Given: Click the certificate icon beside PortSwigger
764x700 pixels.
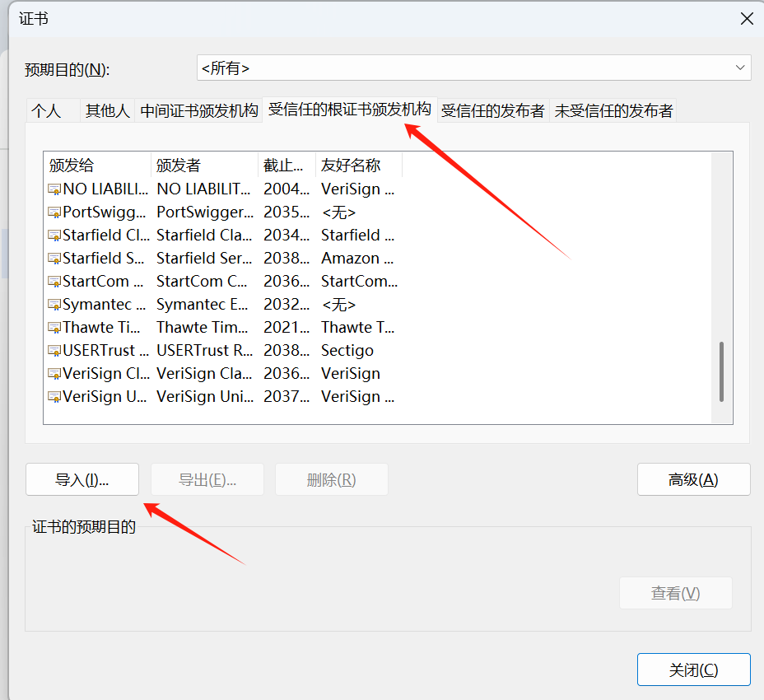Looking at the screenshot, I should 54,212.
